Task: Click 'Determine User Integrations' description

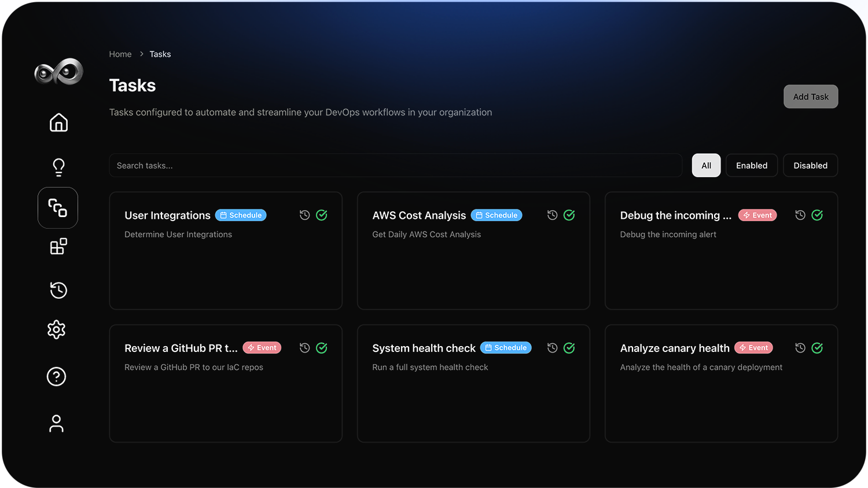Action: 178,234
